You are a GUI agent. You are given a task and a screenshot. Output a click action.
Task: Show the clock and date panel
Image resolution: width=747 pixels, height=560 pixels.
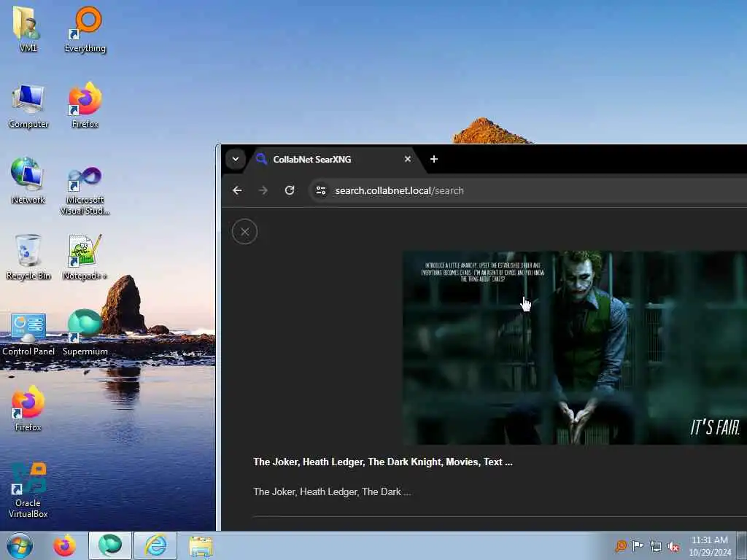(x=710, y=545)
